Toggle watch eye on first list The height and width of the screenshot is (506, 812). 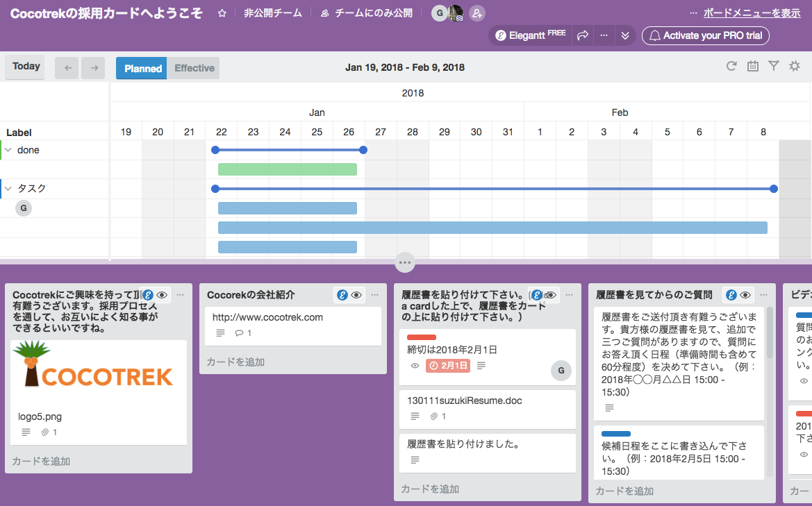click(162, 295)
